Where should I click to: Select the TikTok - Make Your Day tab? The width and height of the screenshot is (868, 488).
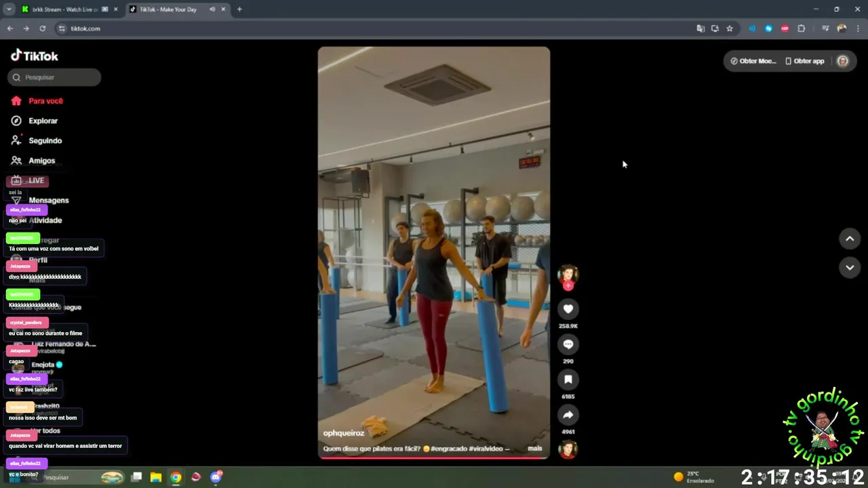pos(168,9)
